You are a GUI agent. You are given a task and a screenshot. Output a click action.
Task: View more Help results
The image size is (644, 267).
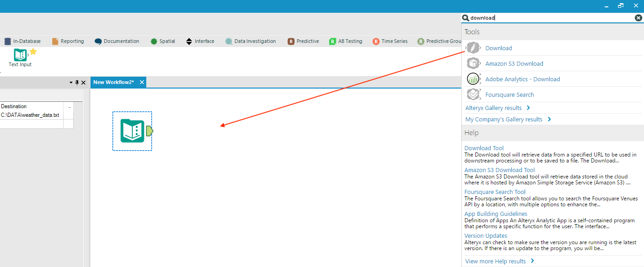(500, 262)
